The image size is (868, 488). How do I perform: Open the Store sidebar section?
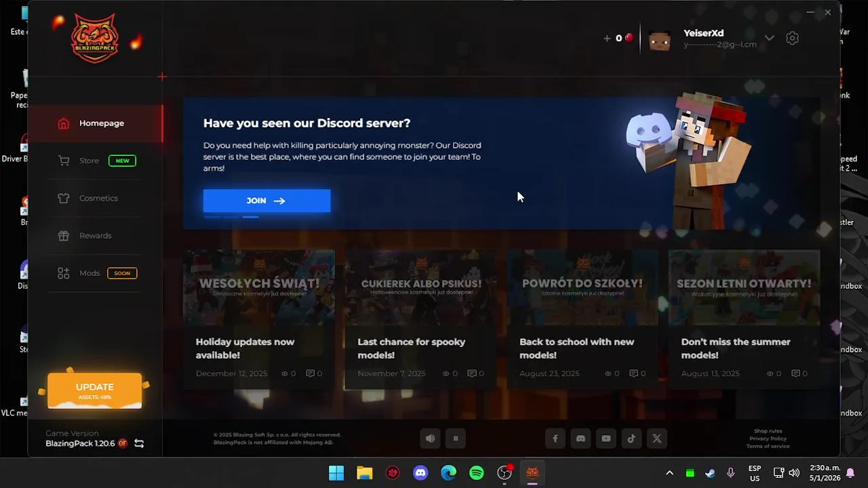pyautogui.click(x=95, y=161)
